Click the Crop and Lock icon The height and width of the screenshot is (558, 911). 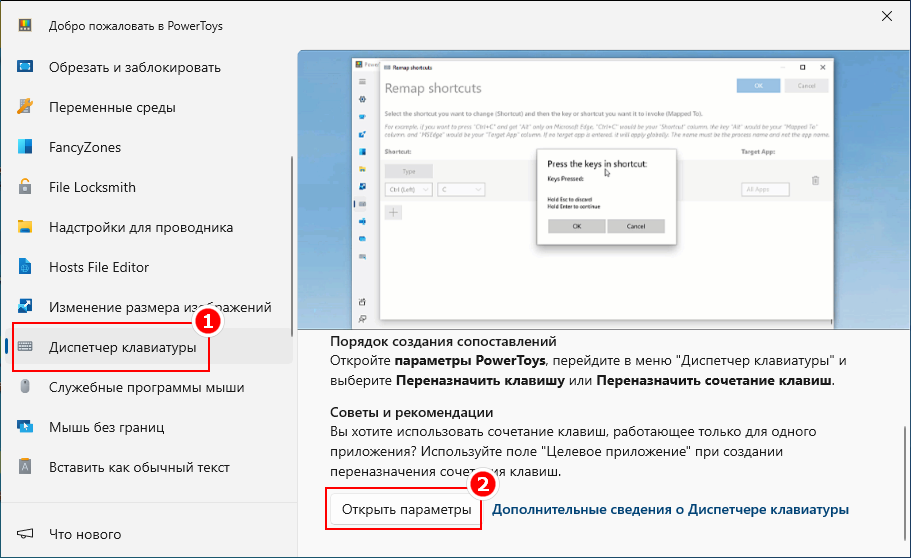(24, 66)
